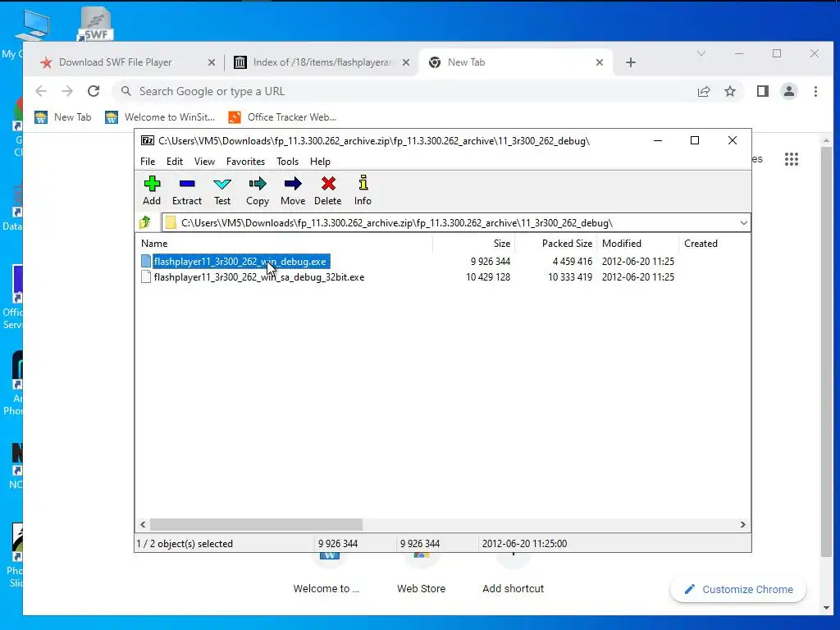The width and height of the screenshot is (840, 630).
Task: Open the Edit menu
Action: pyautogui.click(x=175, y=162)
